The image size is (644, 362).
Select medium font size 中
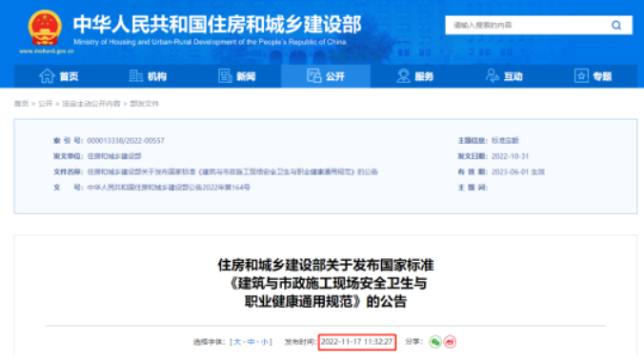tap(251, 342)
